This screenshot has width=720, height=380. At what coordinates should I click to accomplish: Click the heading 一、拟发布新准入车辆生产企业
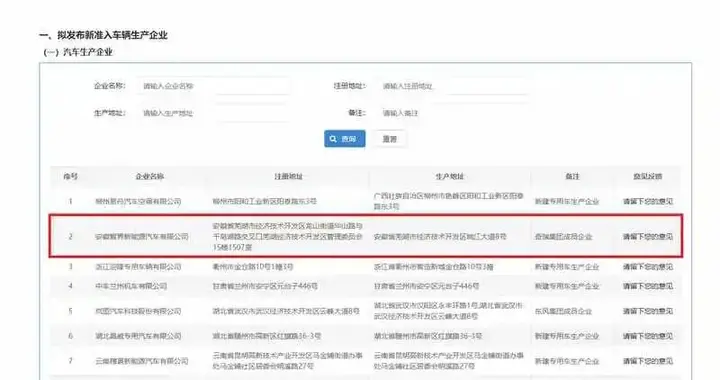tap(103, 35)
